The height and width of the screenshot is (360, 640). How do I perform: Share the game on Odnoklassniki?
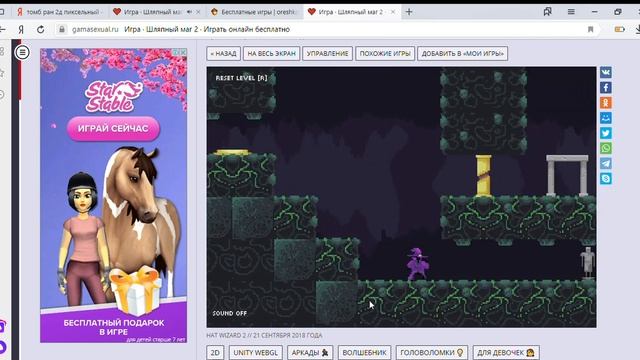[606, 103]
